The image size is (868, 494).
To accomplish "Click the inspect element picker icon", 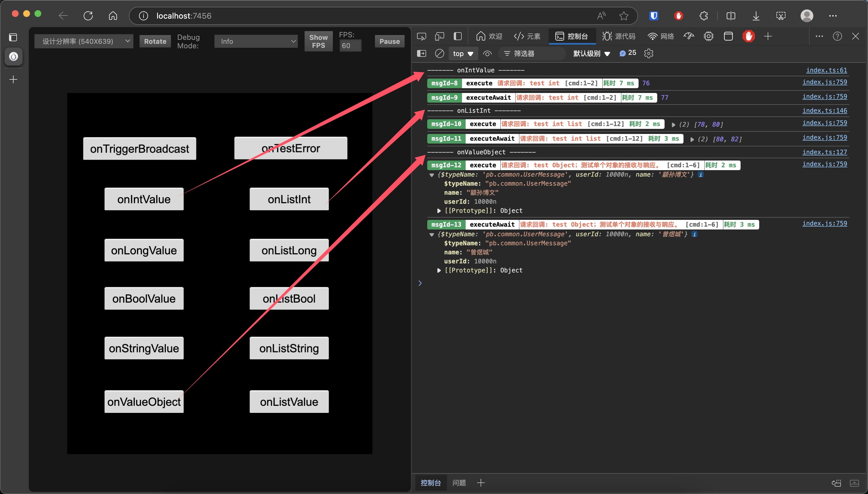I will point(421,36).
